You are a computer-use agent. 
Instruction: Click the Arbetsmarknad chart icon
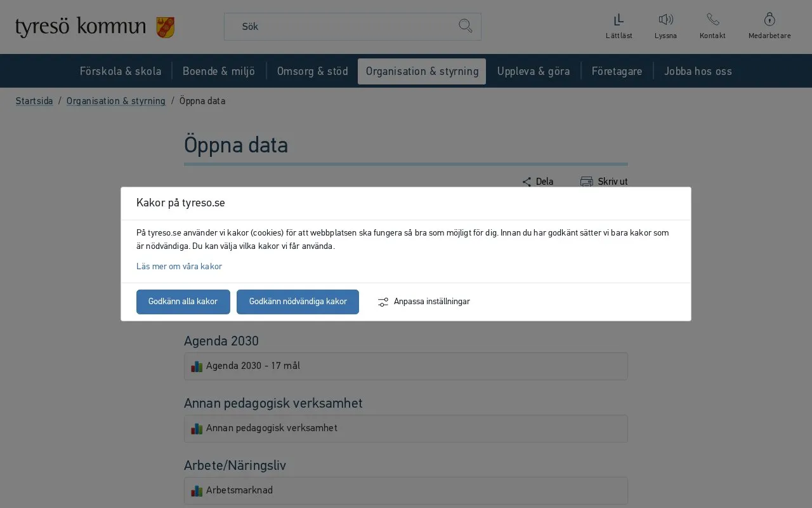[197, 491]
